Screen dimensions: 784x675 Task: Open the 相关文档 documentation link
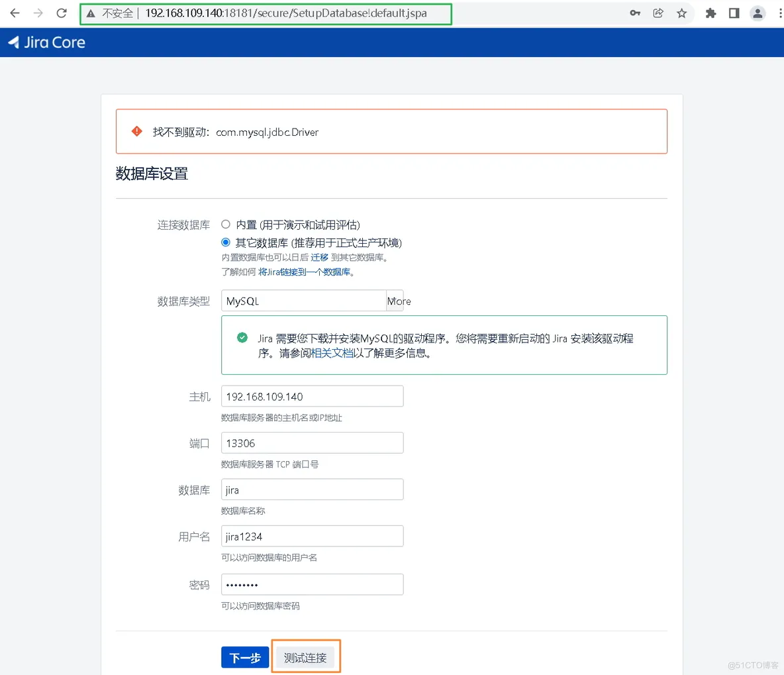pos(332,353)
